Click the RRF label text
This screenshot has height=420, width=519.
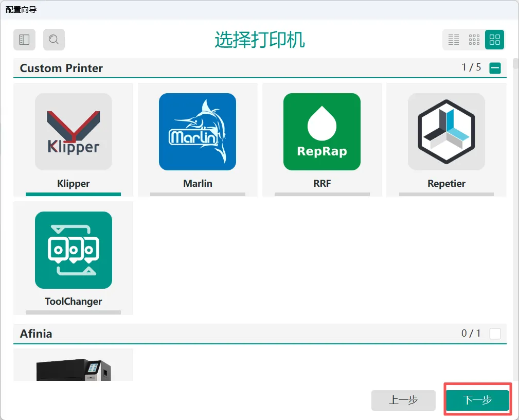point(322,183)
